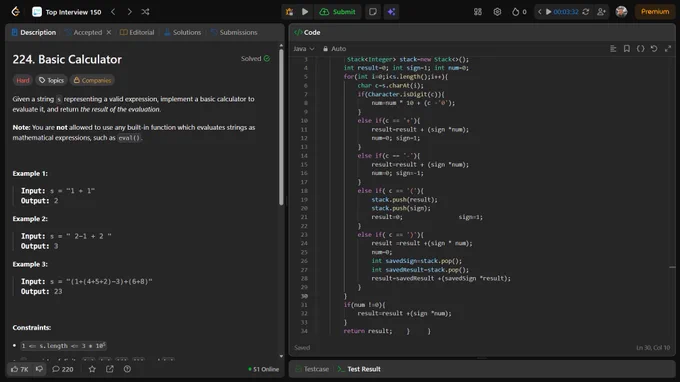Click the Hard difficulty tag
The image size is (680, 382).
[23, 80]
